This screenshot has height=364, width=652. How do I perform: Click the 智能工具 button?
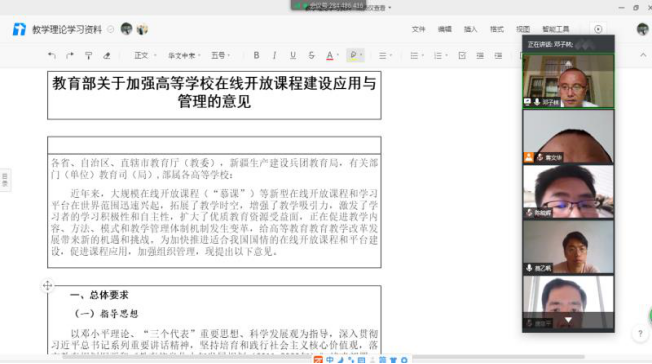click(556, 29)
